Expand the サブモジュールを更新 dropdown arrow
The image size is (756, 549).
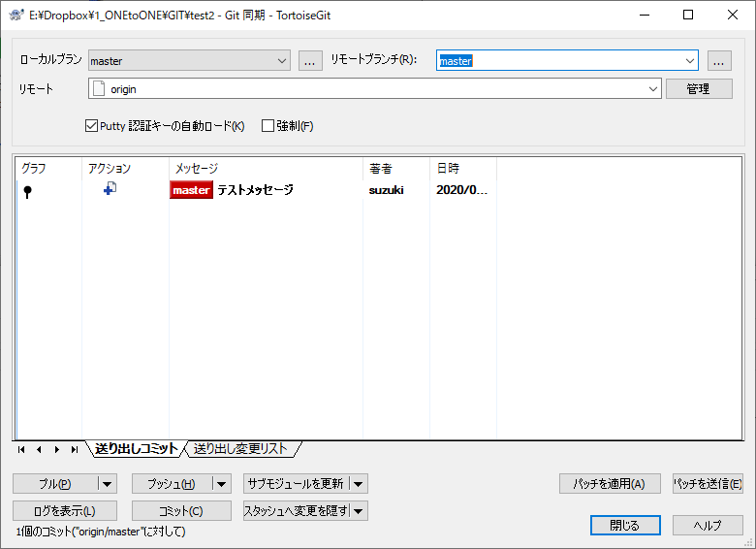click(x=359, y=484)
